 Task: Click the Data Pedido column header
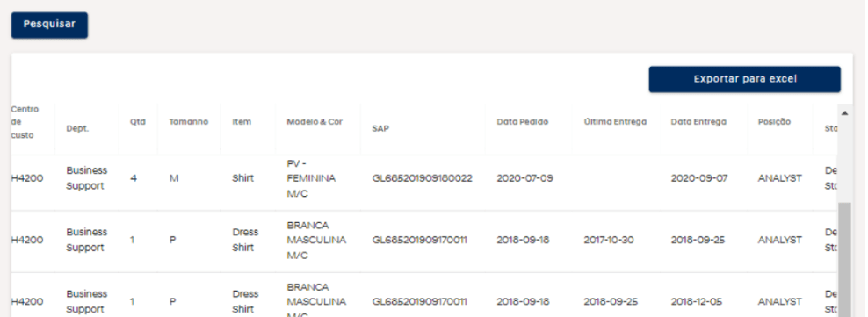523,122
